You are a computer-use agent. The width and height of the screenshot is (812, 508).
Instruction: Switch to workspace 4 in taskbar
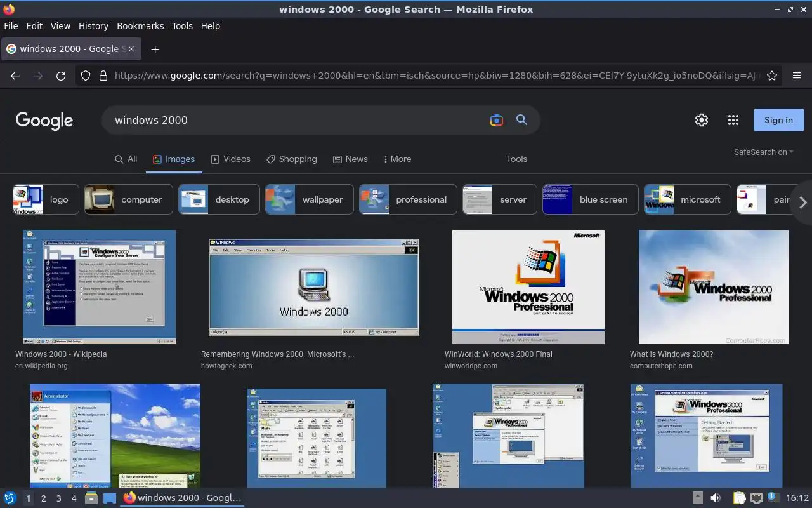click(74, 498)
